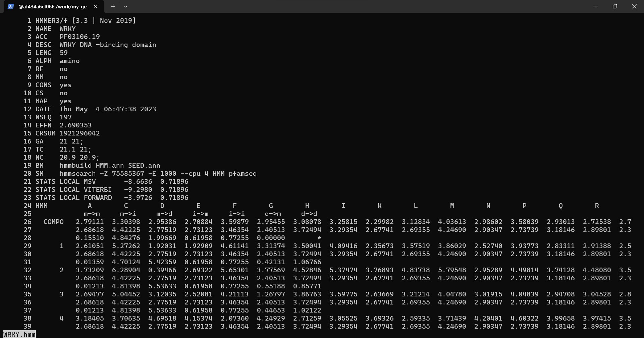
Task: Click the CKSUM value '1921296042'
Action: pyautogui.click(x=79, y=133)
